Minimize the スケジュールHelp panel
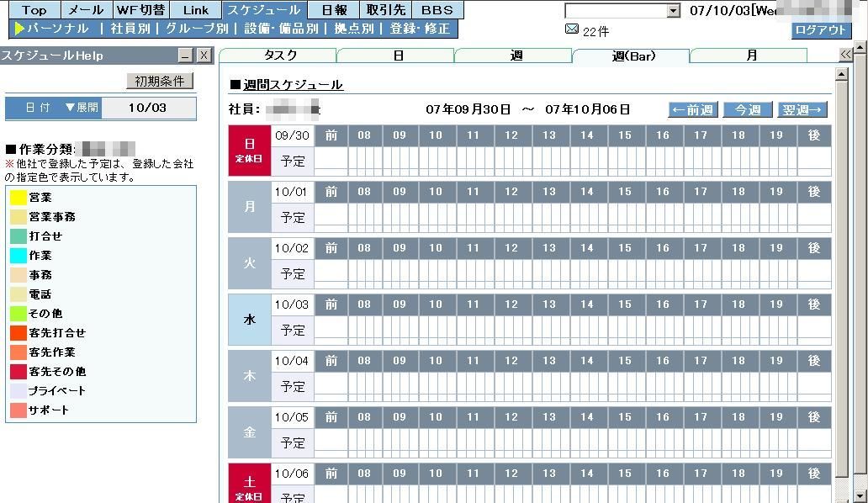 point(185,56)
